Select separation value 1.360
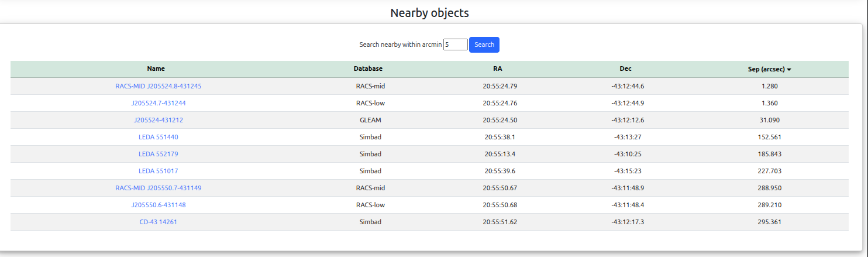 click(770, 103)
